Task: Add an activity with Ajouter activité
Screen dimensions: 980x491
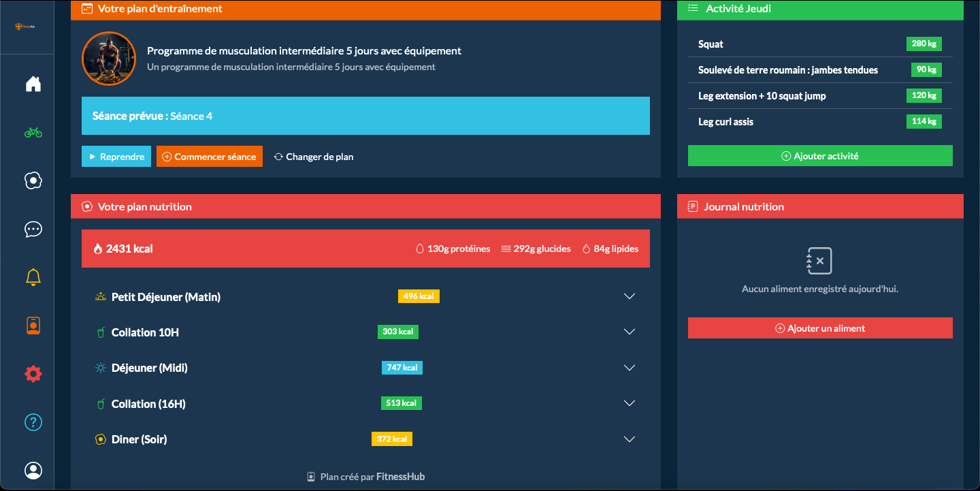Action: 819,155
